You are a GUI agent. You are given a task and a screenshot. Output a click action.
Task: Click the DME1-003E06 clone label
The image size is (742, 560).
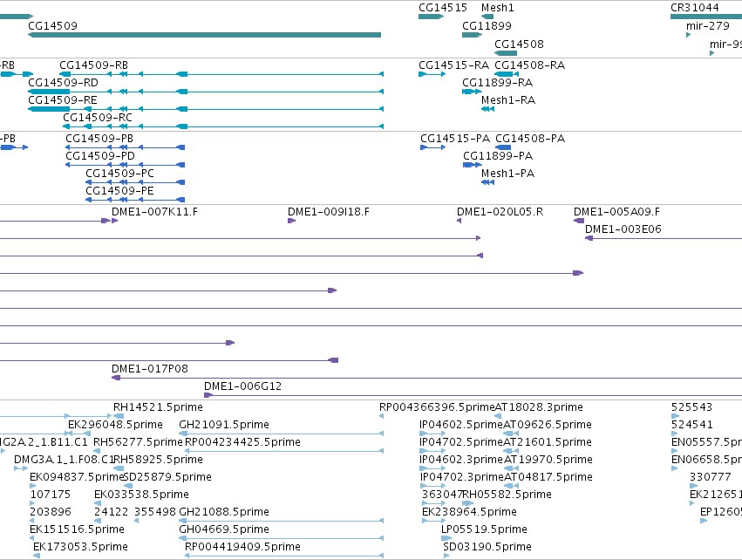point(623,229)
